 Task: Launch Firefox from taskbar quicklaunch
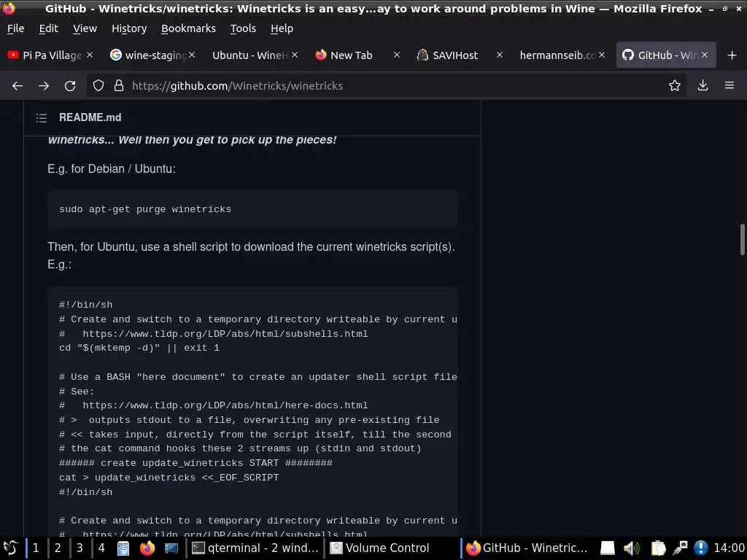pos(147,548)
